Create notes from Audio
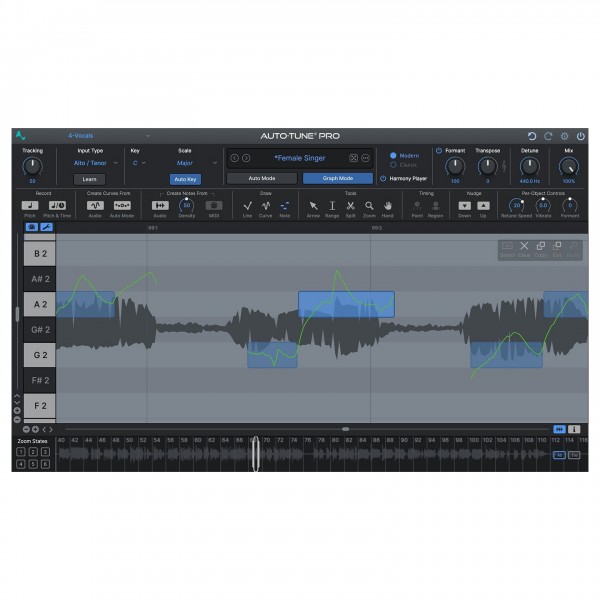Viewport: 600px width, 600px height. click(160, 205)
